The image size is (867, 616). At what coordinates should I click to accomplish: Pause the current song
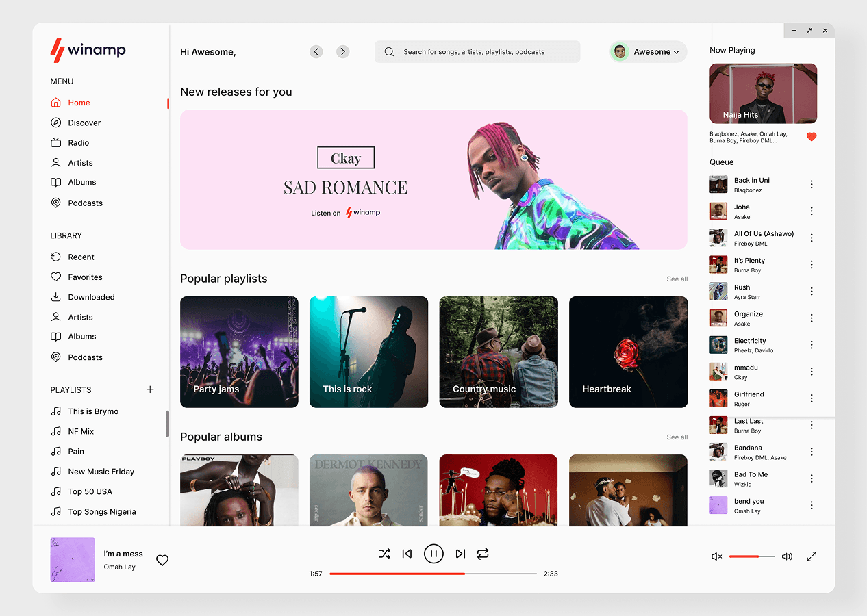(433, 554)
